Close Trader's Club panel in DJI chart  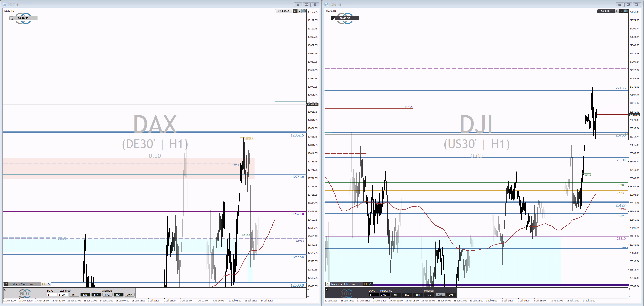click(x=370, y=284)
